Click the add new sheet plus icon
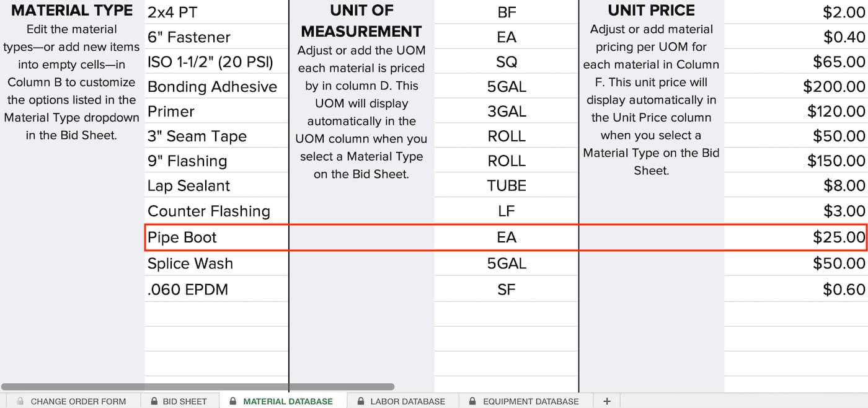Image resolution: width=868 pixels, height=408 pixels. (x=606, y=401)
